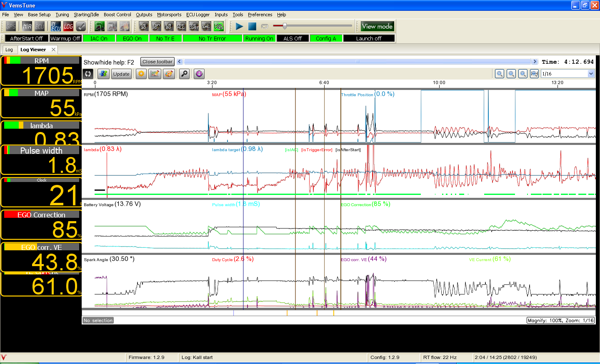Viewport: 600px width, 364px height.
Task: Close the Log Viewer tab
Action: point(53,50)
